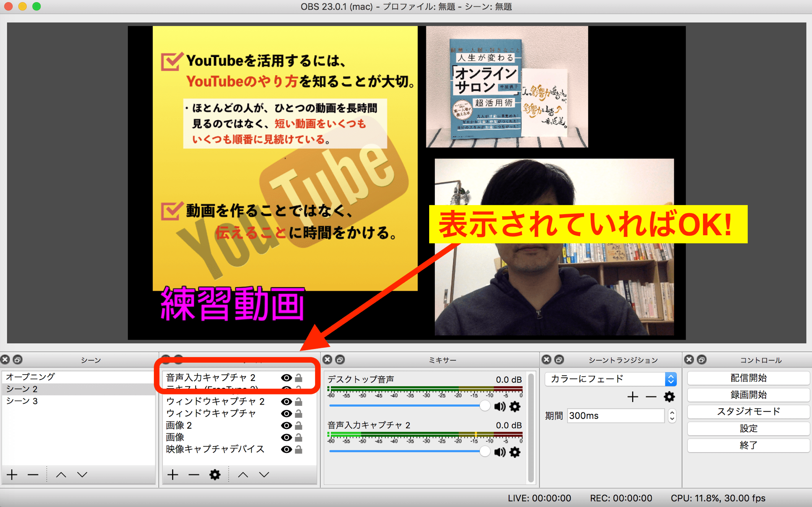Close the ミキサー dock panel
The height and width of the screenshot is (507, 812).
click(328, 360)
